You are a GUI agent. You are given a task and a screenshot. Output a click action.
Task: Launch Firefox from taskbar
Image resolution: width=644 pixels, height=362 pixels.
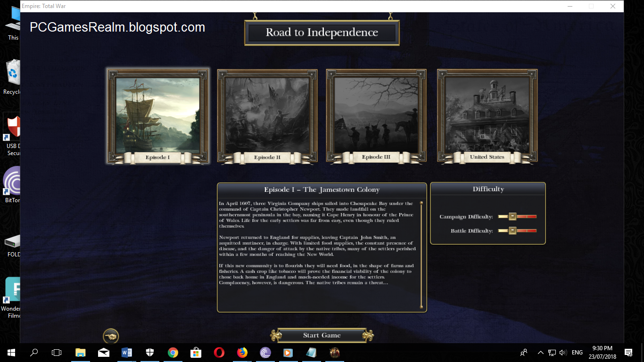[x=242, y=353]
